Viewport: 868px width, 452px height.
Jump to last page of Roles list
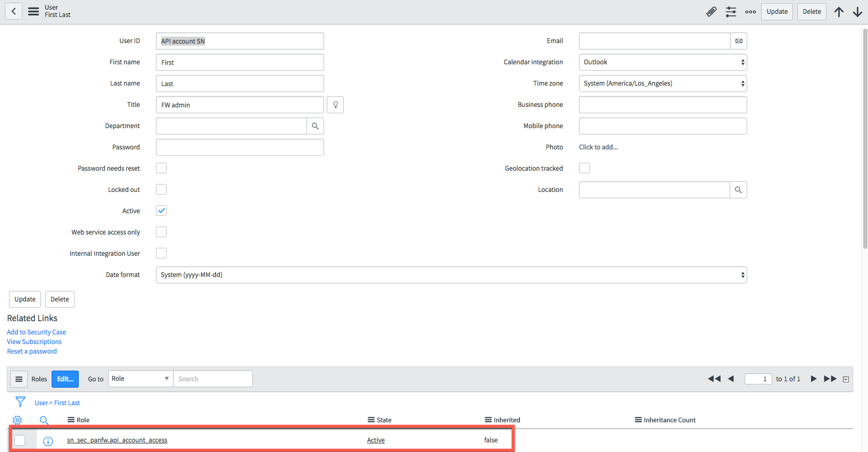click(x=830, y=379)
